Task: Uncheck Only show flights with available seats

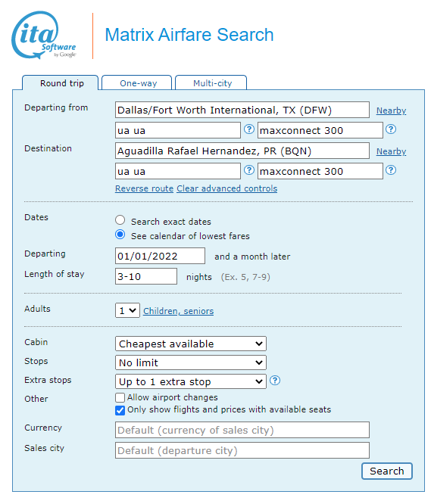Action: click(x=120, y=410)
